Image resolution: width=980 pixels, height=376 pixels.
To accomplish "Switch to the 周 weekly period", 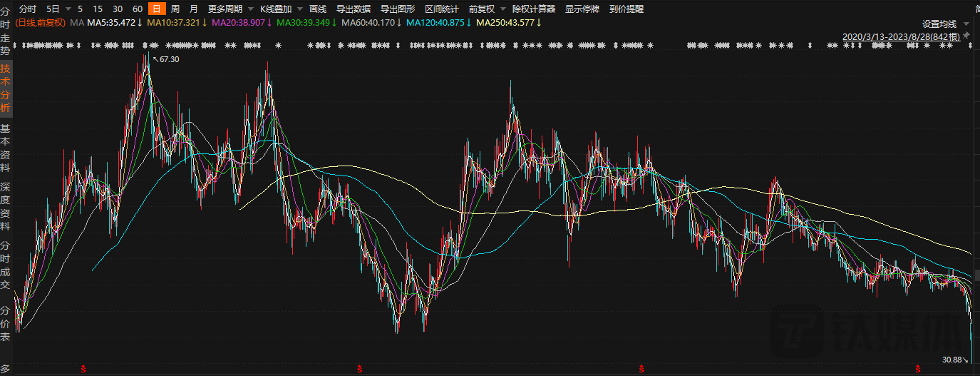I will [x=175, y=9].
